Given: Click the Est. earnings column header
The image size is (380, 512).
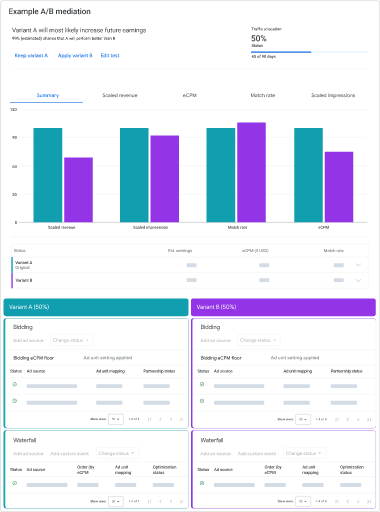Looking at the screenshot, I should [180, 251].
